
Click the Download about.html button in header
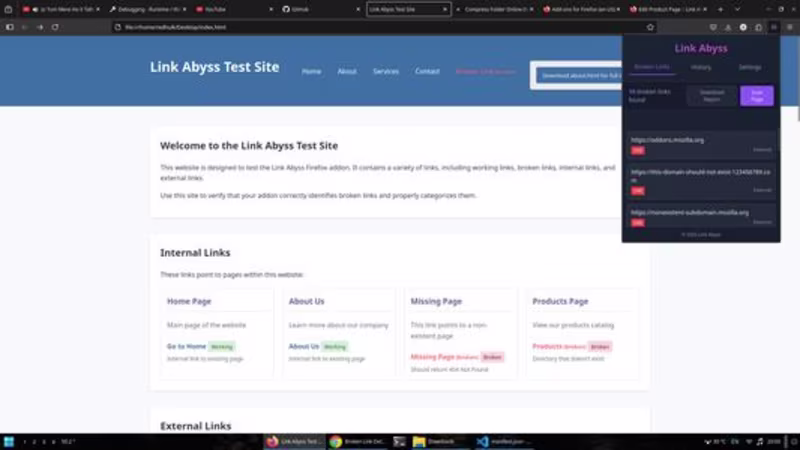[580, 76]
